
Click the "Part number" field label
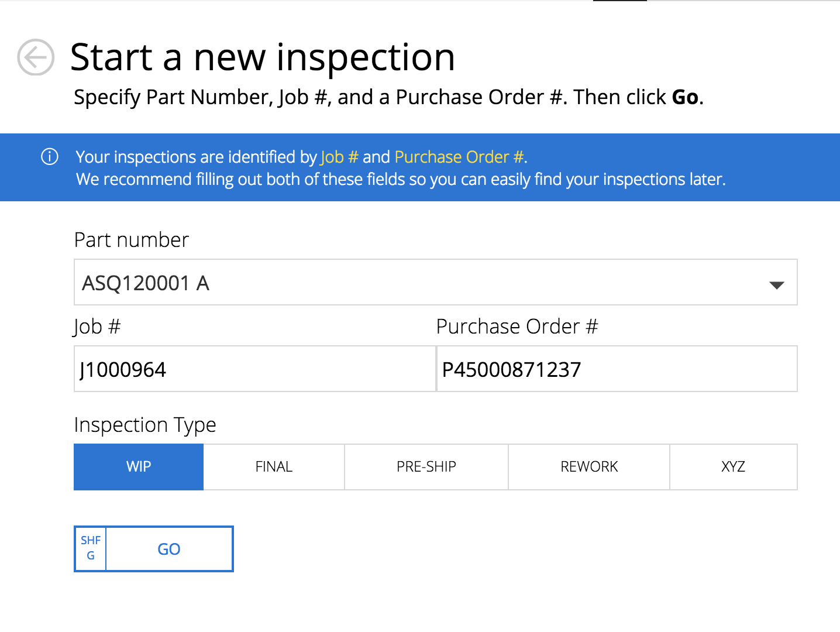132,240
